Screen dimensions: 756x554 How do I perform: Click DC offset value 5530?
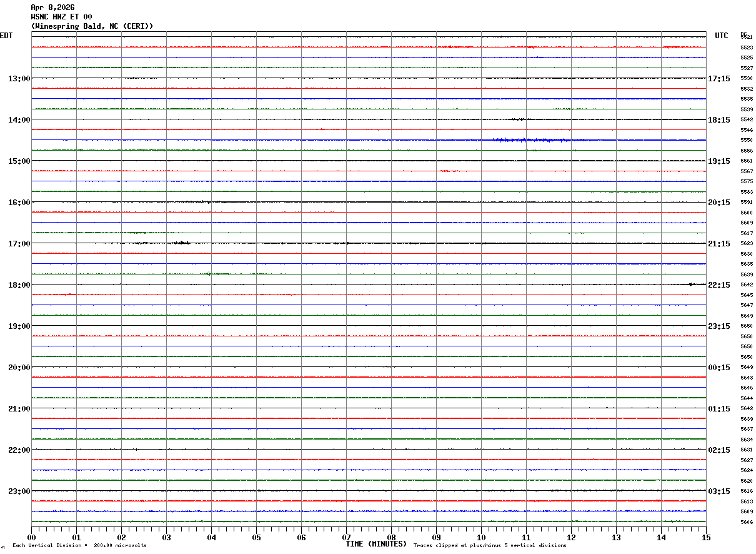(x=746, y=78)
